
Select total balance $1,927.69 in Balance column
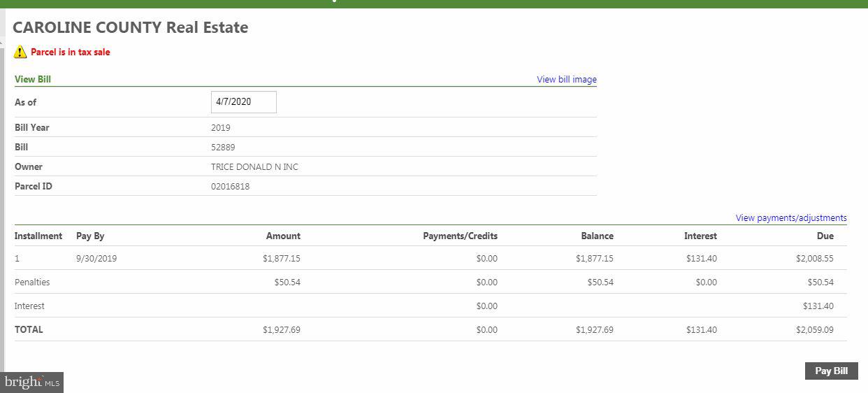595,329
